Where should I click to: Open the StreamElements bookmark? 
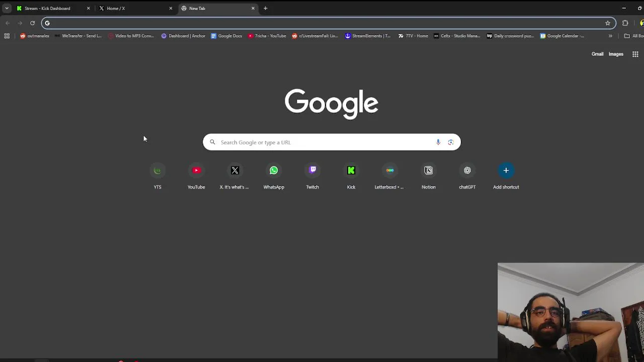pyautogui.click(x=368, y=36)
